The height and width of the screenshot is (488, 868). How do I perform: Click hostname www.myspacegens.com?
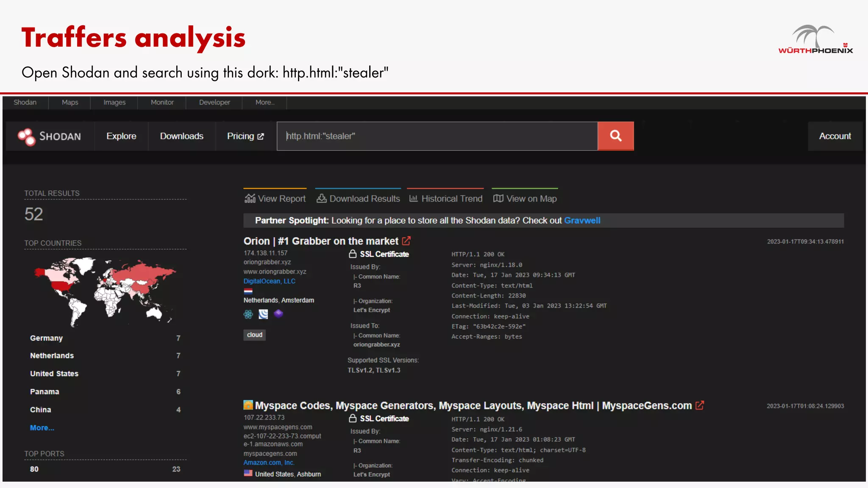click(278, 427)
